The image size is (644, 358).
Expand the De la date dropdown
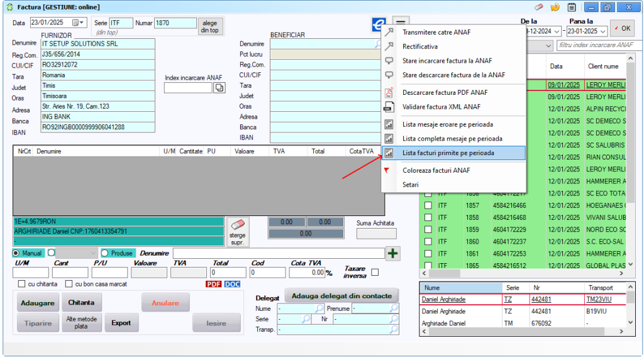(557, 31)
